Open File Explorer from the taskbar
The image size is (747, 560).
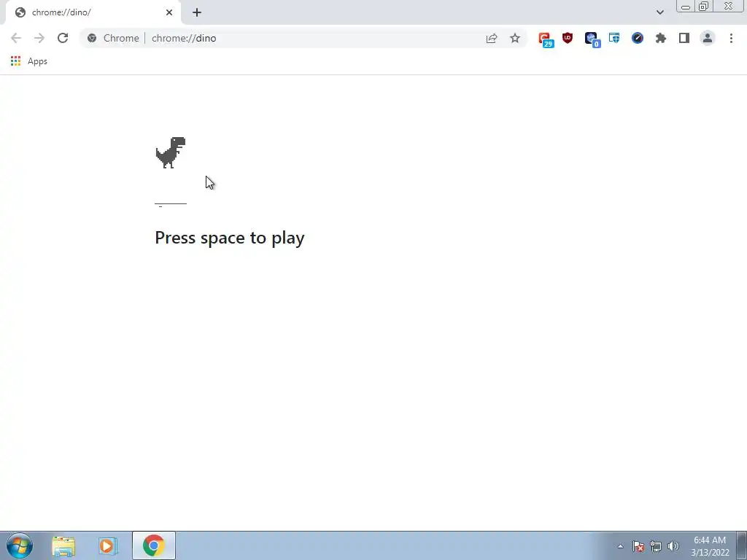tap(63, 546)
